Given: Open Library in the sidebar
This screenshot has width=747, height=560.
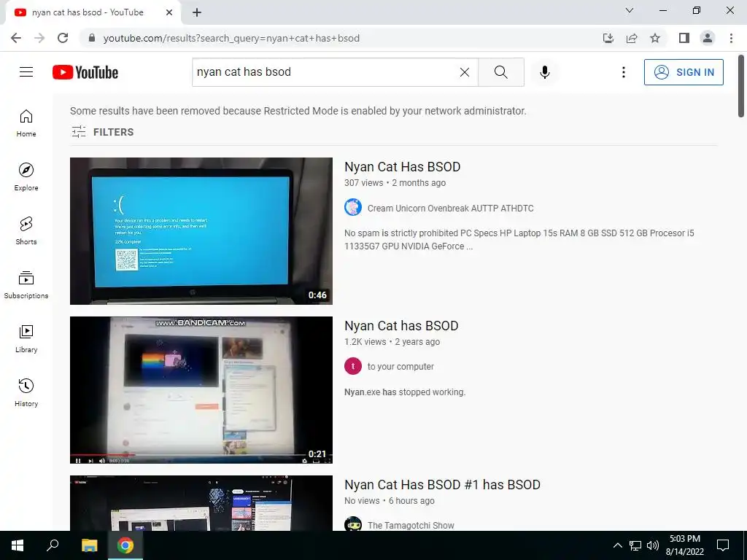Looking at the screenshot, I should pos(26,338).
